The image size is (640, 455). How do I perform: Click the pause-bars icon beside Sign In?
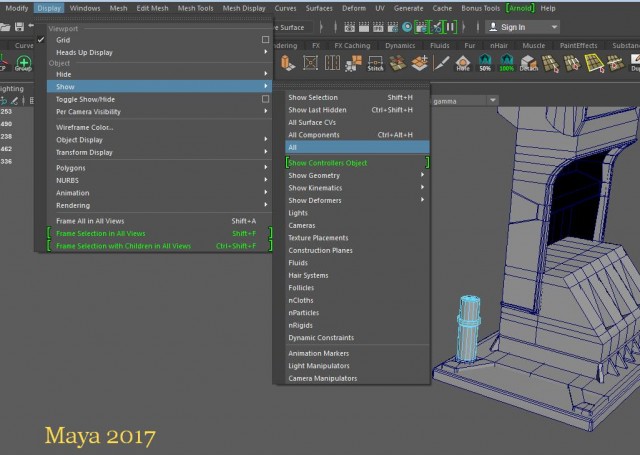pyautogui.click(x=451, y=27)
